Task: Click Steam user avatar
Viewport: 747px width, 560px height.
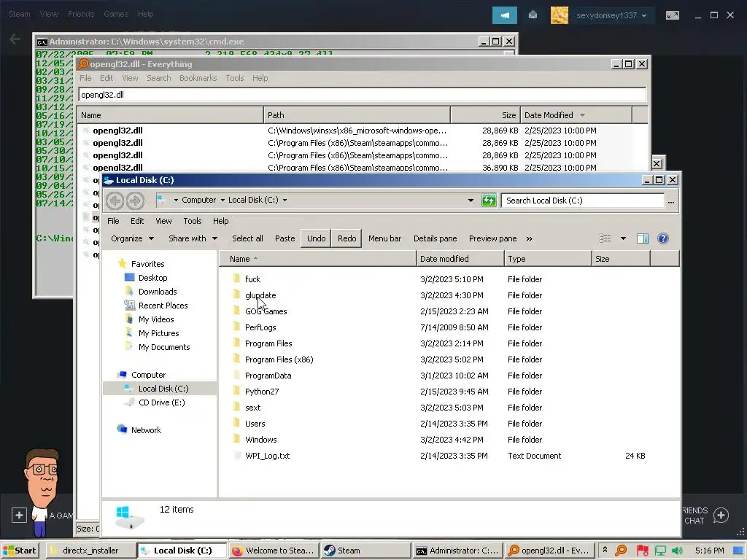Action: click(x=560, y=15)
